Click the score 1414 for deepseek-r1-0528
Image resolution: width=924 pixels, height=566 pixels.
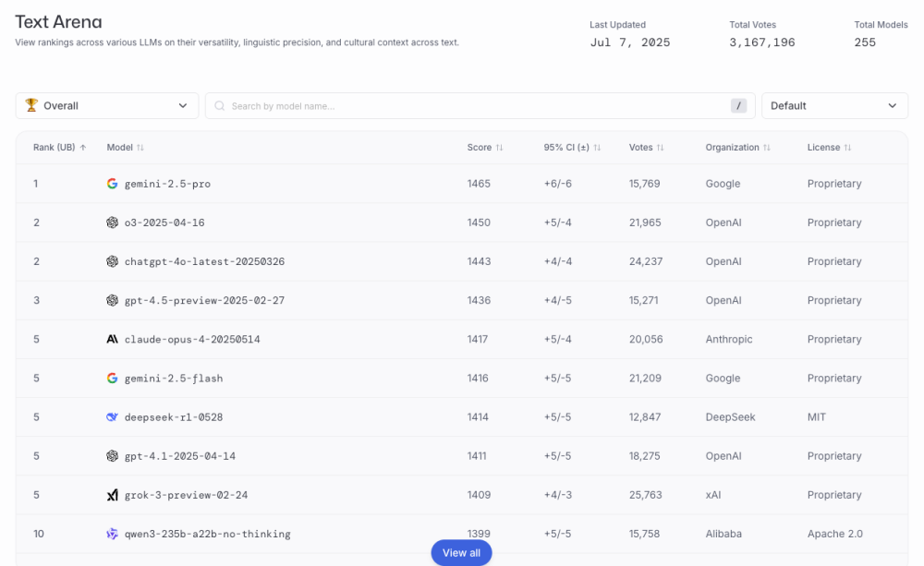tap(478, 417)
